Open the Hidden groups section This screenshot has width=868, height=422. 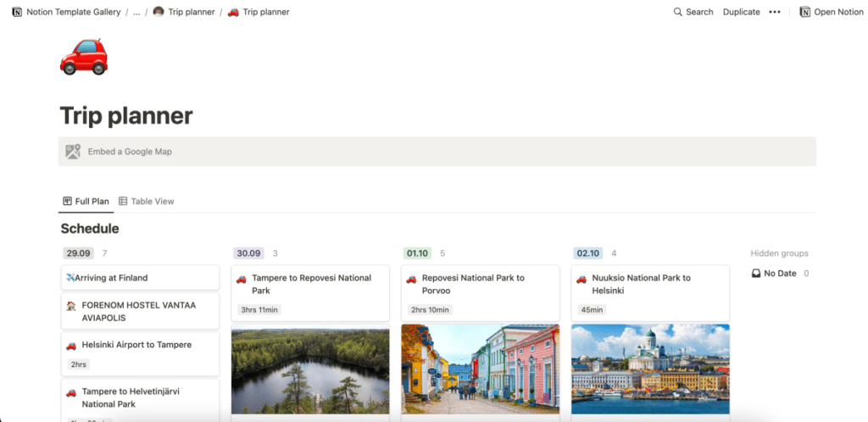(779, 253)
